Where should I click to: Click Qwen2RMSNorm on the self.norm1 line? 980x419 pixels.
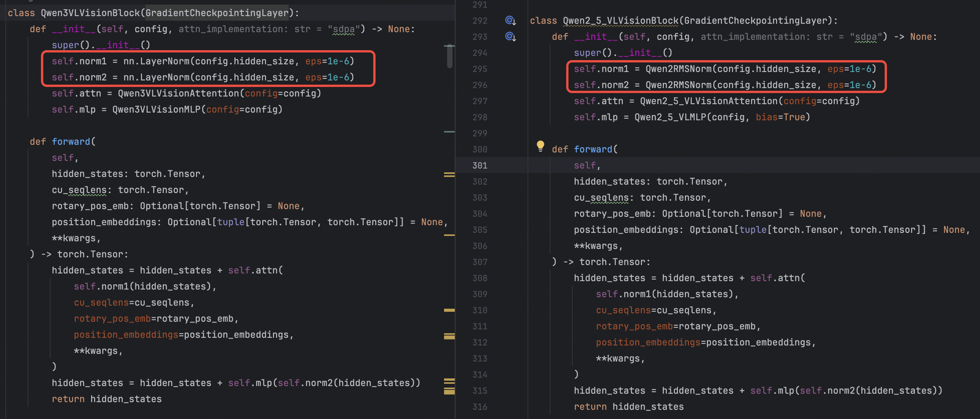[x=678, y=69]
